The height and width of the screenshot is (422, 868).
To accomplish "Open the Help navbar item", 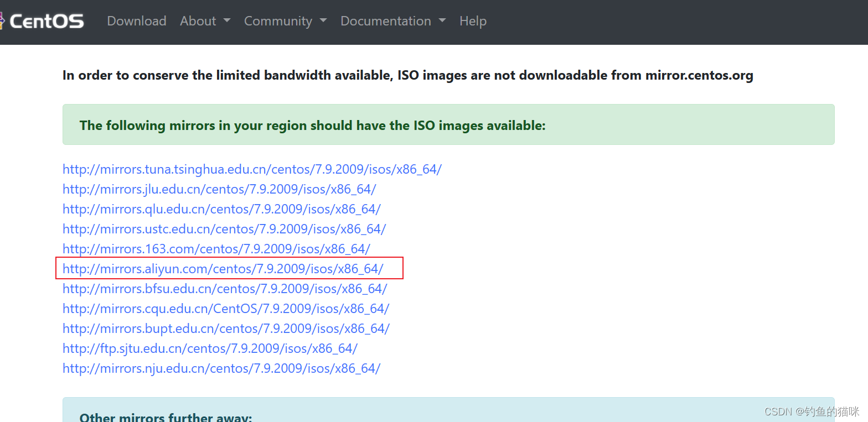I will tap(473, 21).
